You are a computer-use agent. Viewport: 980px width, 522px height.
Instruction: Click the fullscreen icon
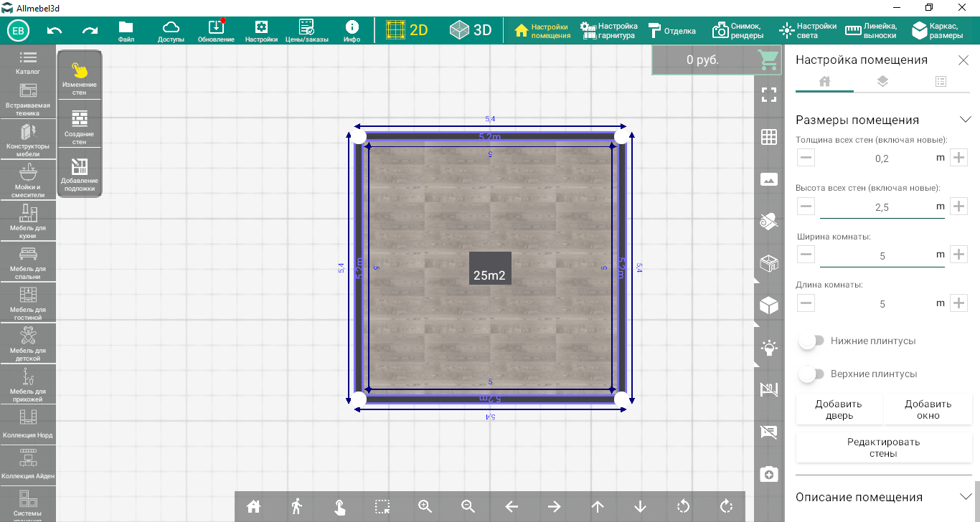[769, 95]
